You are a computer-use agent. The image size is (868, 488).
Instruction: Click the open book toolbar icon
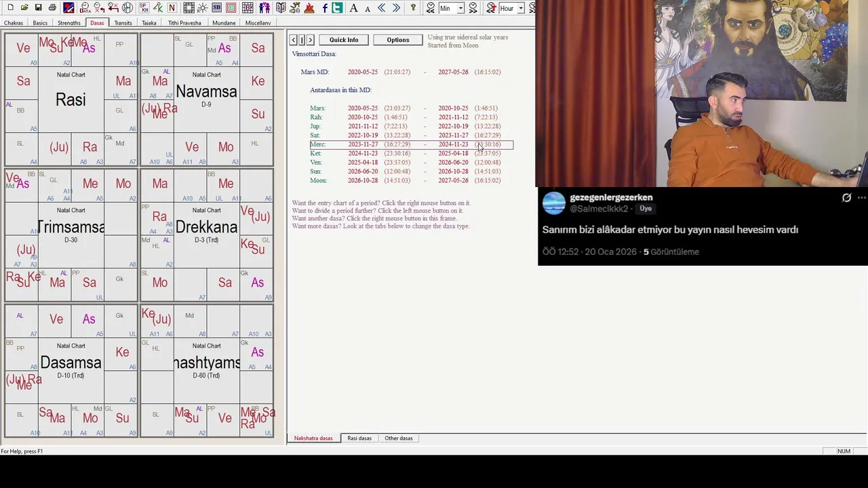click(281, 7)
